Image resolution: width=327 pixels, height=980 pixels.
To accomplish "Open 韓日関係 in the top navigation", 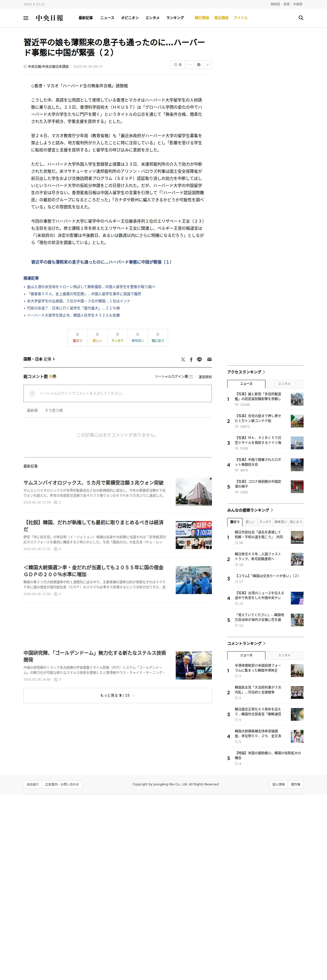I will pyautogui.click(x=202, y=18).
